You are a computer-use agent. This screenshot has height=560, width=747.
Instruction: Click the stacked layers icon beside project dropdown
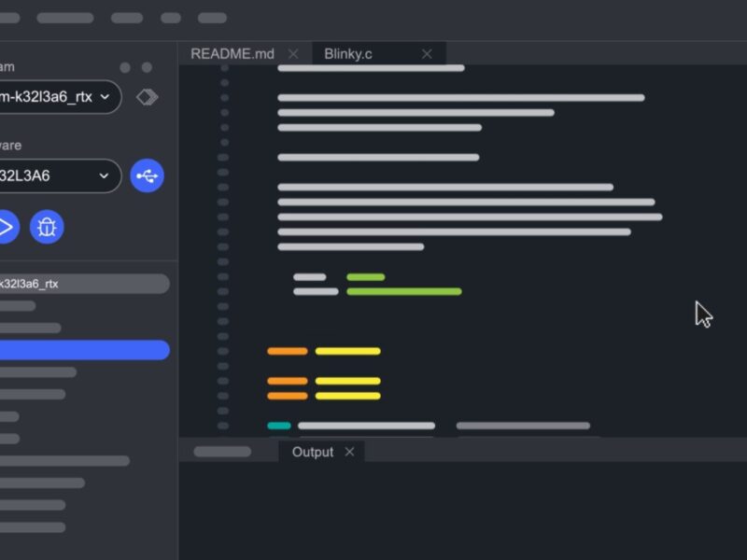(147, 97)
